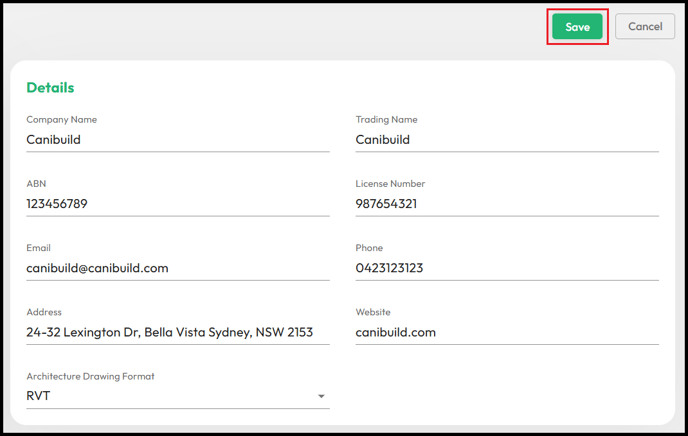688x436 pixels.
Task: Select the Website field canibuild.com
Action: pos(507,332)
